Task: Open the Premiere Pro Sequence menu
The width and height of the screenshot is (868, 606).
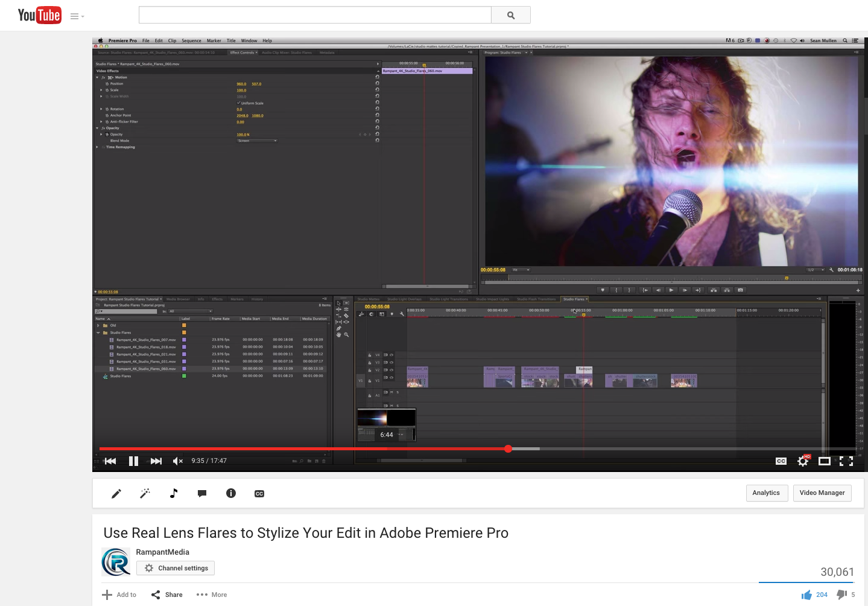Action: [192, 41]
